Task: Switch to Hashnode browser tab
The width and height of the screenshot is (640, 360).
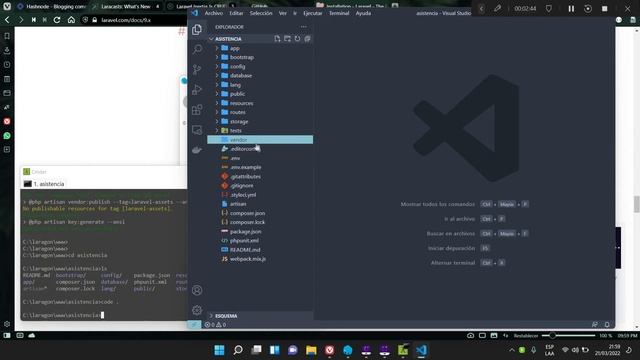Action: coord(51,7)
